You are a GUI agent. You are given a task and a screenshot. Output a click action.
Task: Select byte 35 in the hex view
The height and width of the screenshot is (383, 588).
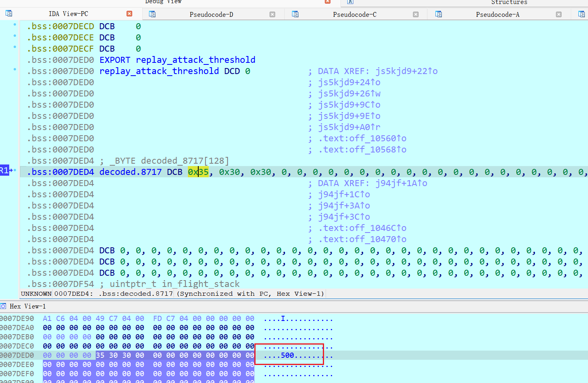coord(100,355)
